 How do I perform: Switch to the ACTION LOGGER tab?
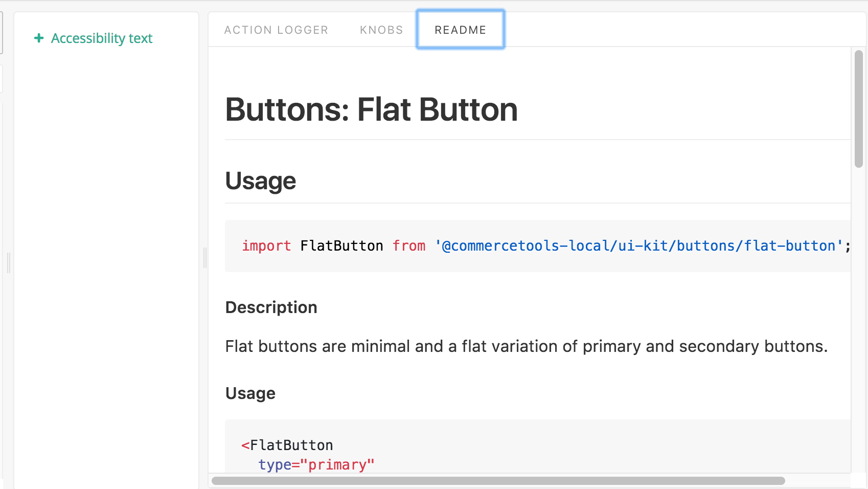point(276,30)
